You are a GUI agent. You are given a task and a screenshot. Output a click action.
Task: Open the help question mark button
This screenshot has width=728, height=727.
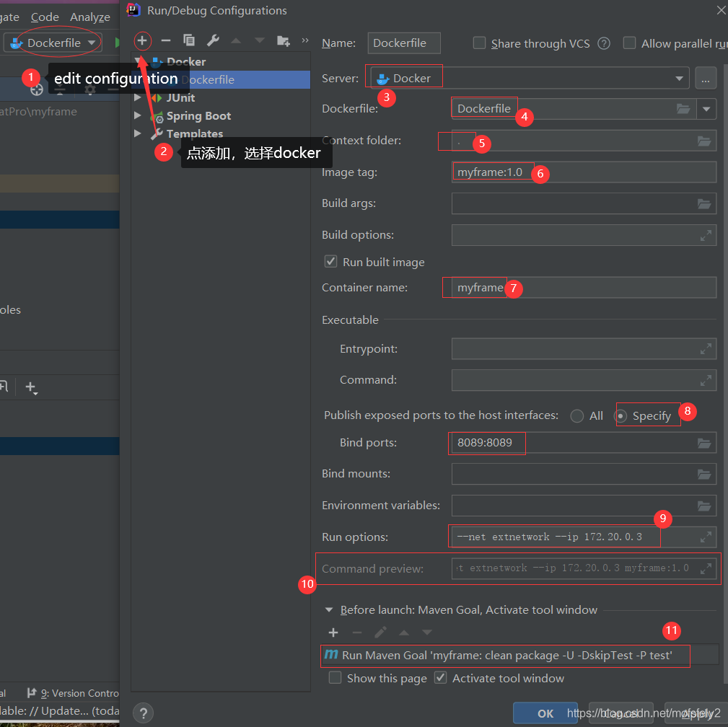click(x=143, y=713)
